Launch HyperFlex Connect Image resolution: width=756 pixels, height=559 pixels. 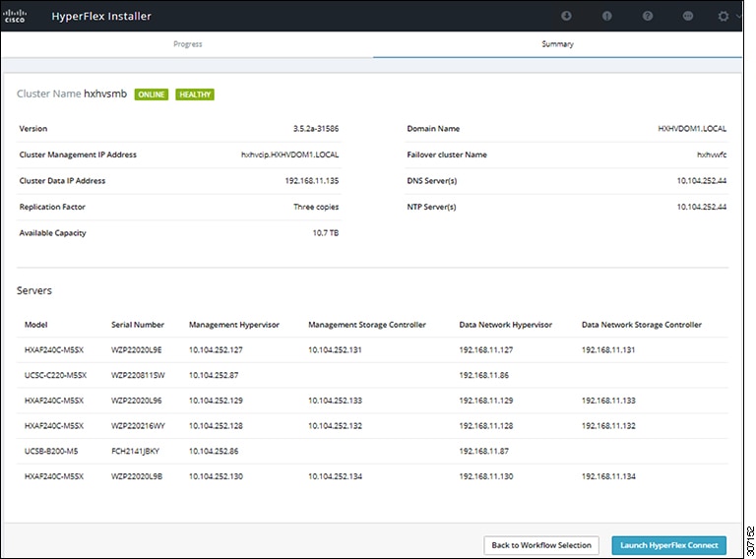pyautogui.click(x=668, y=544)
